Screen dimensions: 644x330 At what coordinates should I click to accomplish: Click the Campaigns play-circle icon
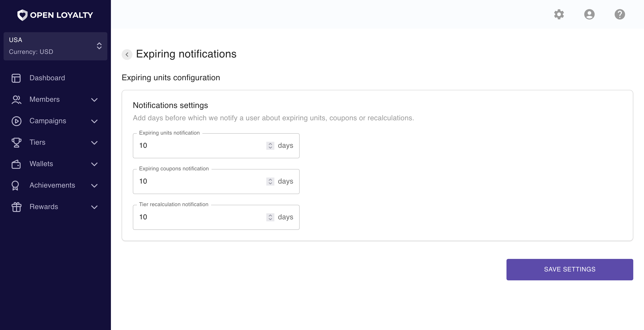tap(16, 121)
